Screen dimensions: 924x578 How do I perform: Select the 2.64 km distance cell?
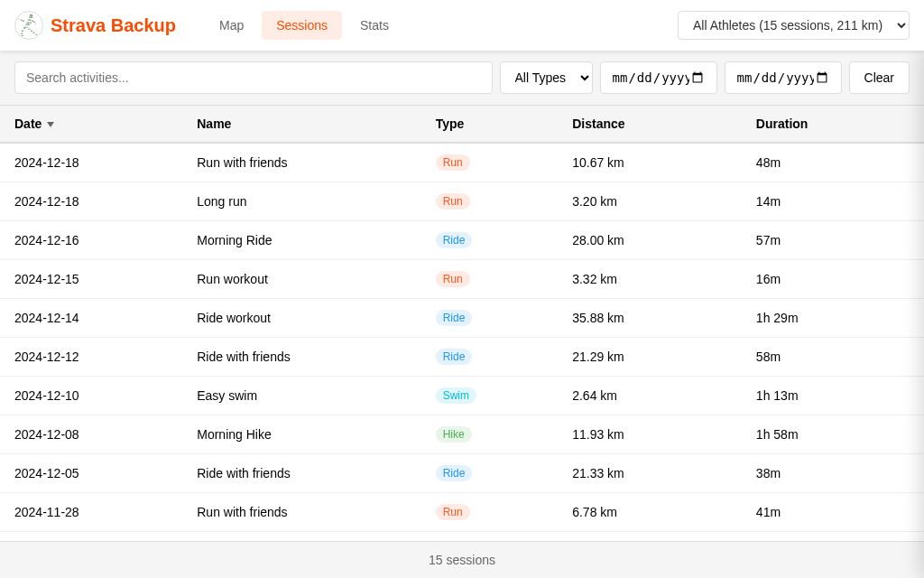click(x=595, y=396)
